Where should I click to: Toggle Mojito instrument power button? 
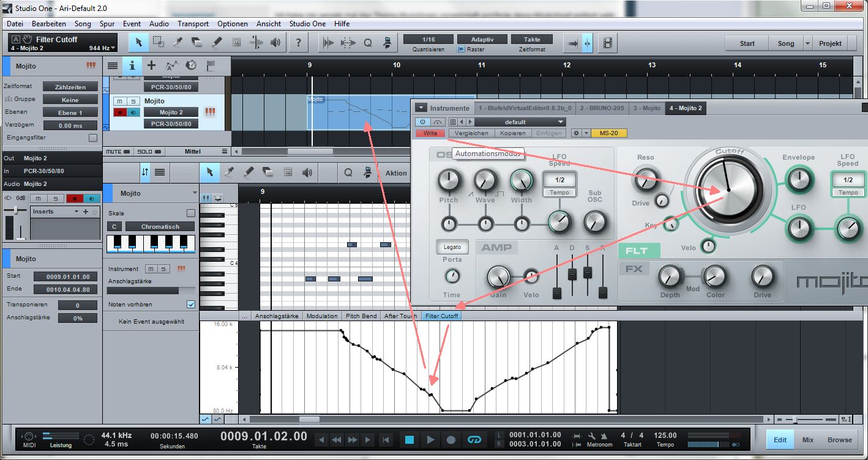coord(422,122)
